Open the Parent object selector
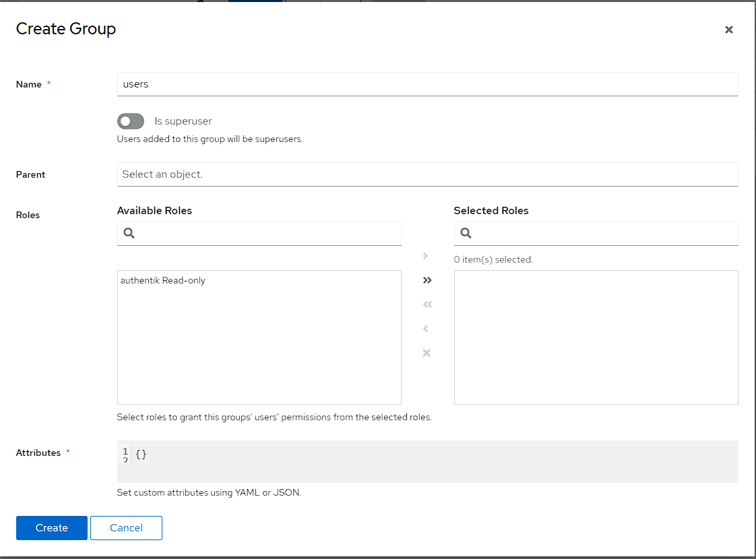This screenshot has width=756, height=559. pos(427,174)
